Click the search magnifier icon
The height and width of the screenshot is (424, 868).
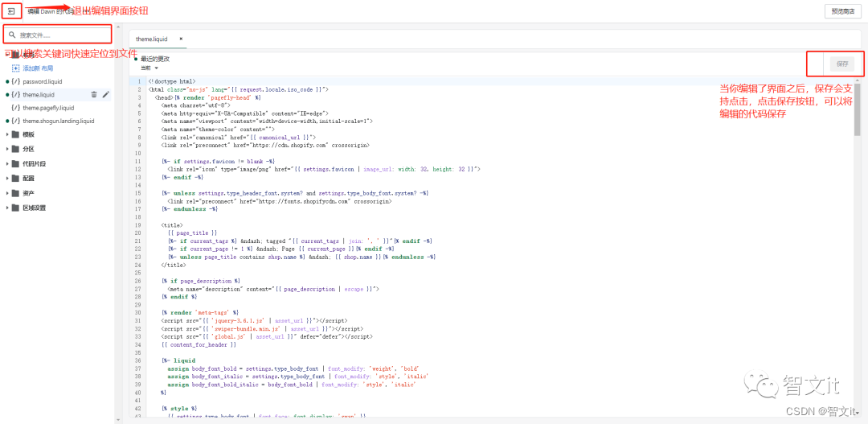point(11,35)
